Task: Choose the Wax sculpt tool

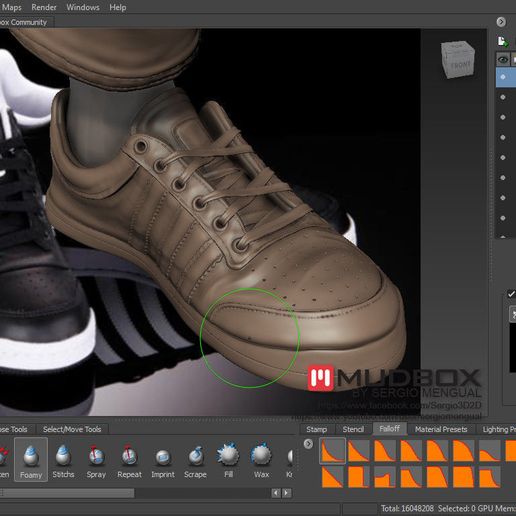Action: pyautogui.click(x=261, y=459)
